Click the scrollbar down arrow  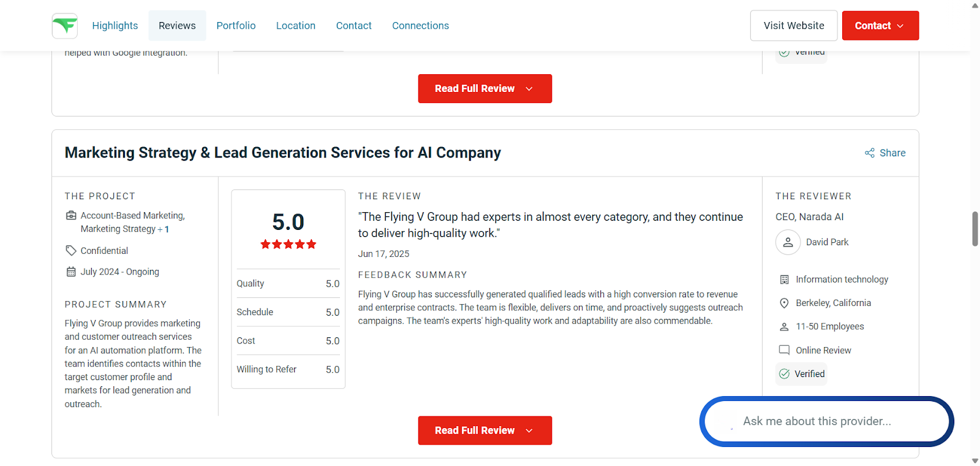pos(975,460)
